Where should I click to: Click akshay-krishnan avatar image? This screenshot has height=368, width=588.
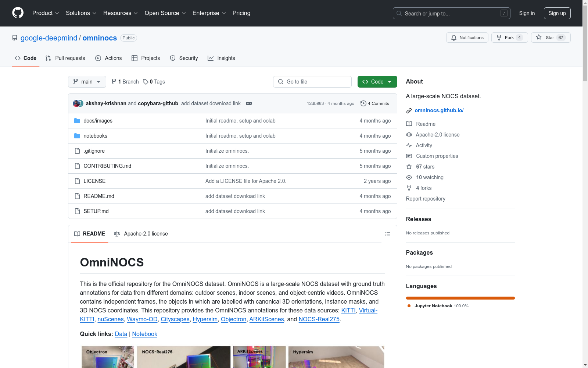76,103
